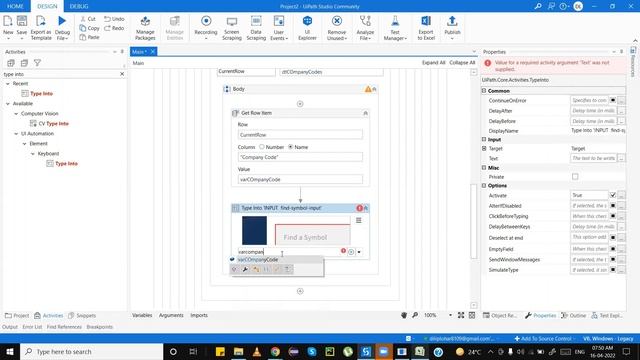Collapse the Body sequence

click(x=374, y=89)
